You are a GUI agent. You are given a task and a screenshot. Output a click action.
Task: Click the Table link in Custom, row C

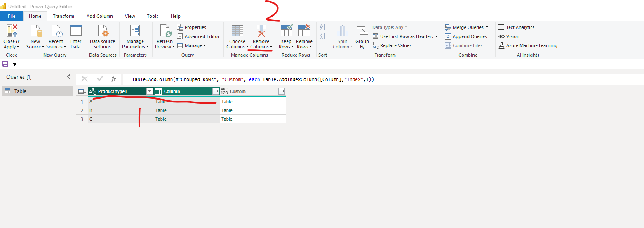tap(227, 119)
